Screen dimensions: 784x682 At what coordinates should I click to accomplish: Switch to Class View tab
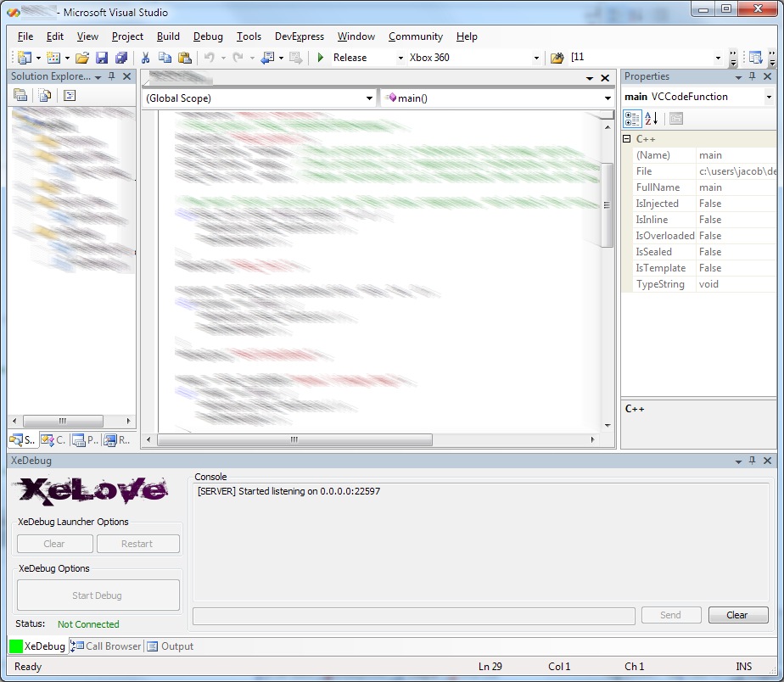[x=53, y=440]
